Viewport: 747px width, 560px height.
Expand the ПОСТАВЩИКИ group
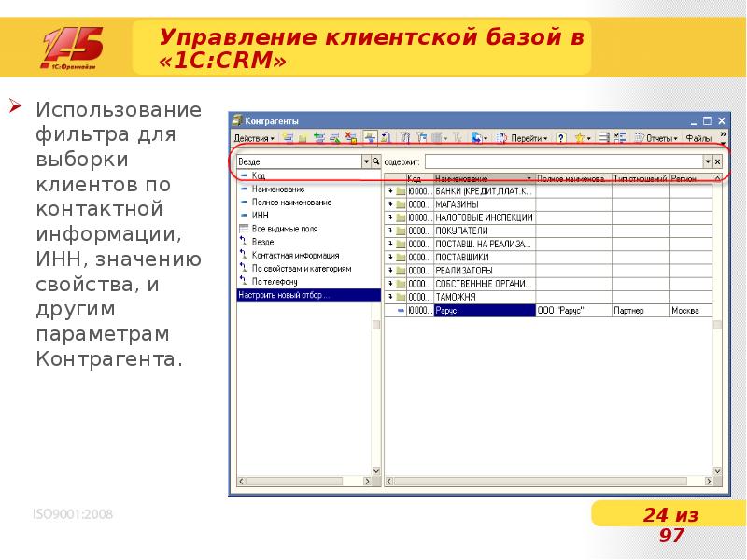[390, 257]
